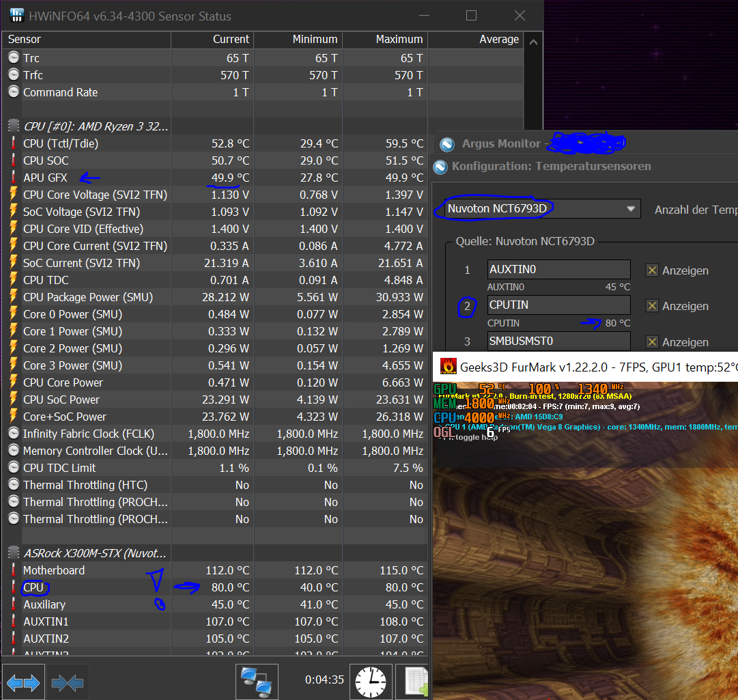Click the 80.0 °C current value of CPU row
Screen dimensions: 738x700
click(x=230, y=587)
